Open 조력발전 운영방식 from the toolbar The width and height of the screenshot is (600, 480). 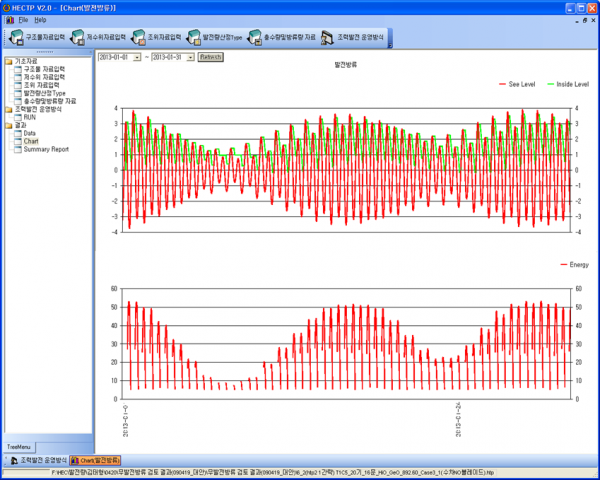[358, 37]
